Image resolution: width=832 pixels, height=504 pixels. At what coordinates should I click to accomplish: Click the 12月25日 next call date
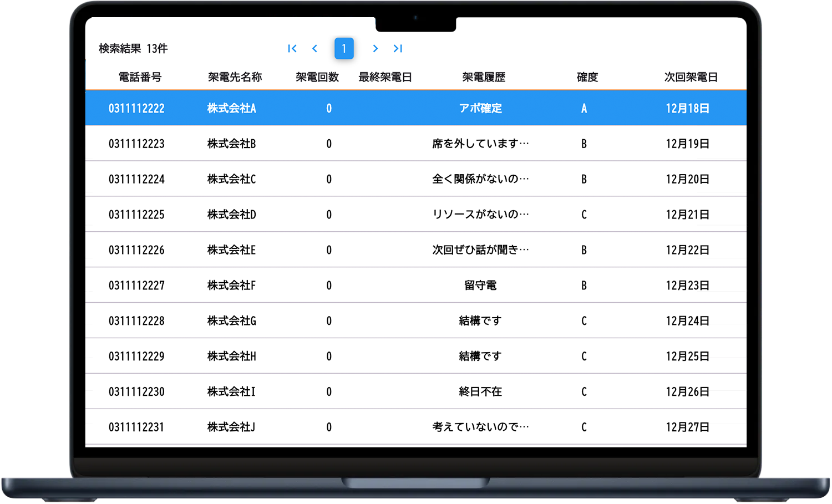(x=688, y=357)
